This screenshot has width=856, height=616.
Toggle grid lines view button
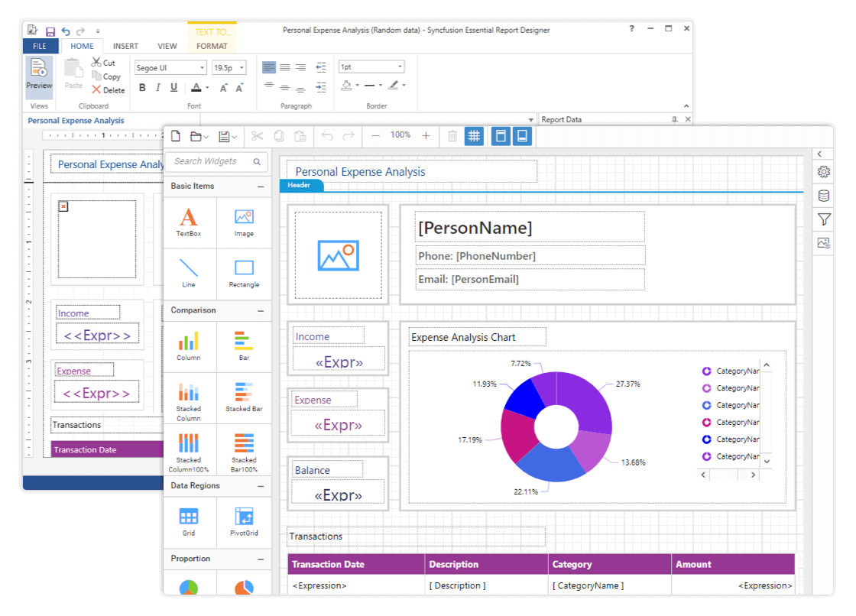pos(474,136)
